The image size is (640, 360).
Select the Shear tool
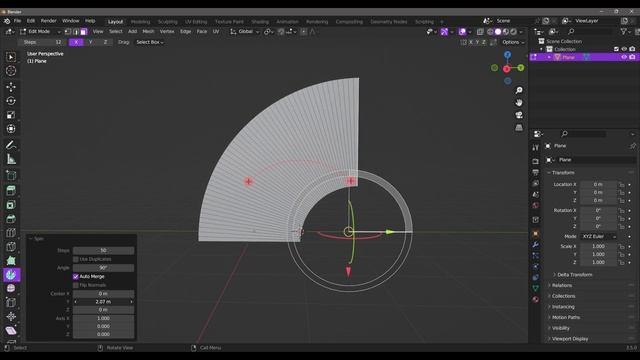click(x=11, y=330)
